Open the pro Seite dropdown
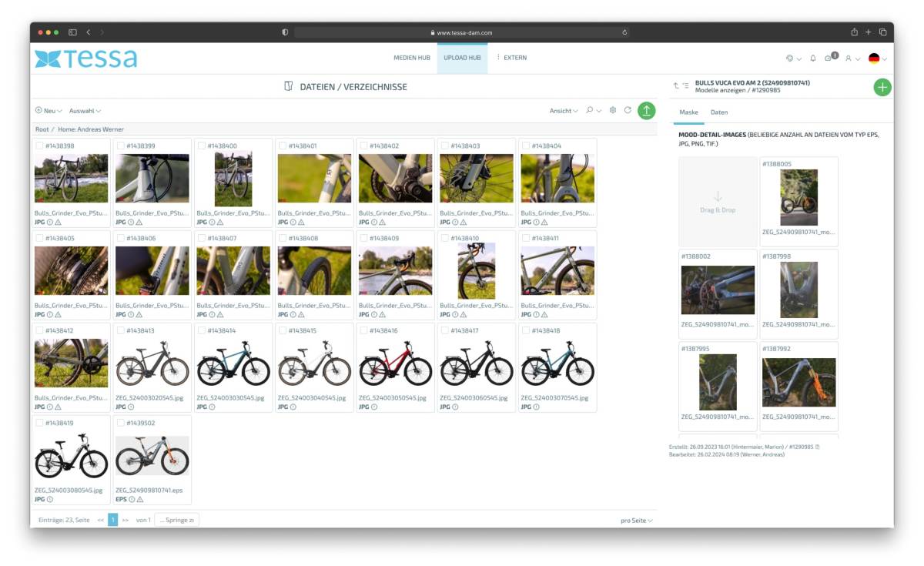924x566 pixels. [637, 521]
